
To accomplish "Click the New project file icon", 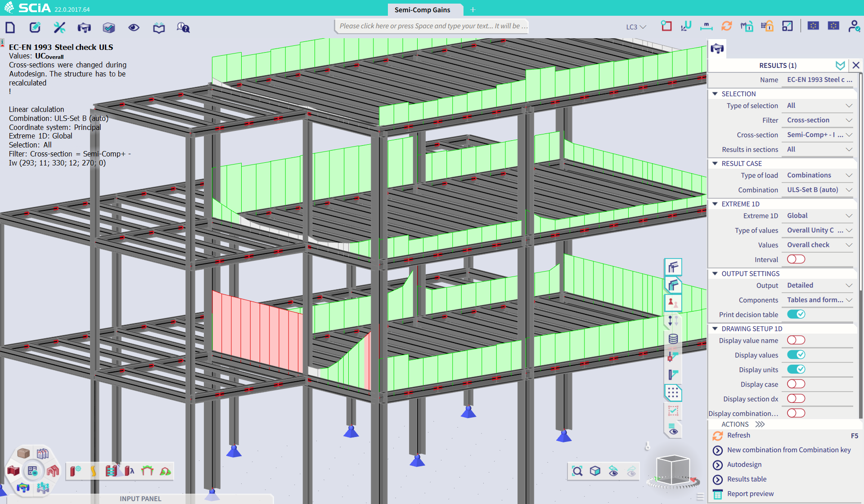I will click(x=10, y=28).
